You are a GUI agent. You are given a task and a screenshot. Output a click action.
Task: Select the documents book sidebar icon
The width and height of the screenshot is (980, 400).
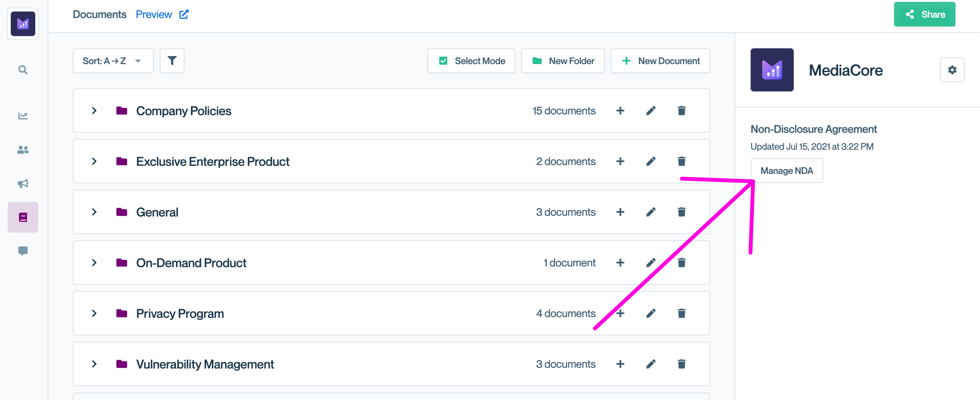pos(23,217)
